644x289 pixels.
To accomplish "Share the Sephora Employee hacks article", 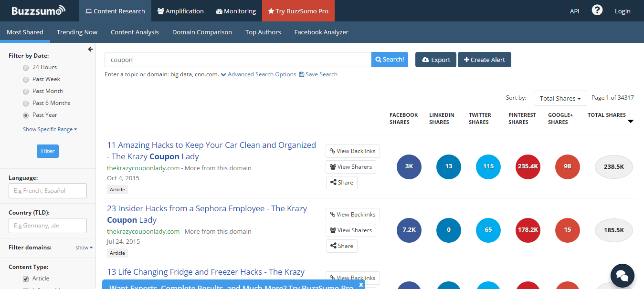I will pyautogui.click(x=341, y=246).
